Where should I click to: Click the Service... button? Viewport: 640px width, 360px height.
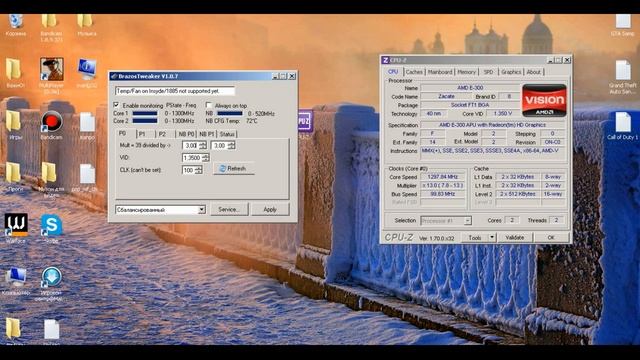pos(229,209)
